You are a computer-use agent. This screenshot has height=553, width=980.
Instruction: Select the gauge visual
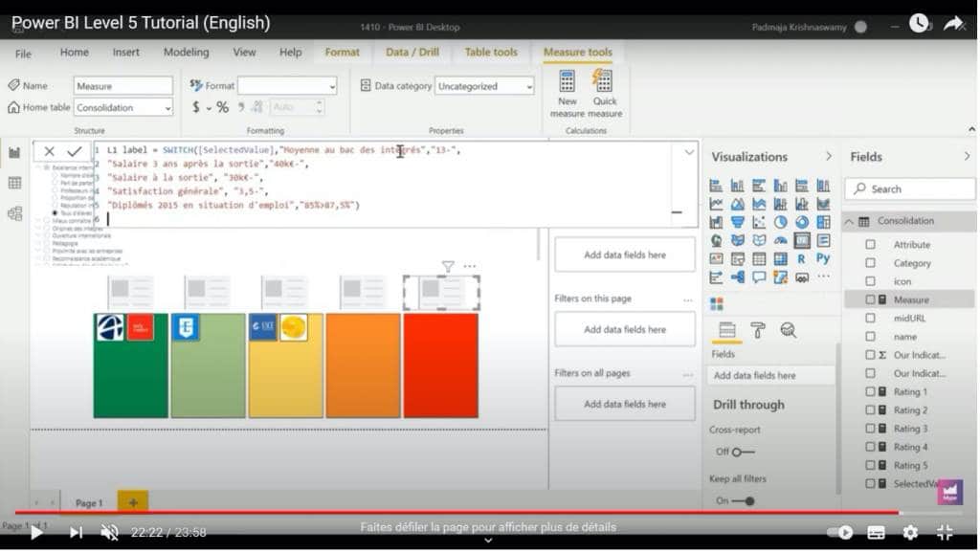click(781, 240)
